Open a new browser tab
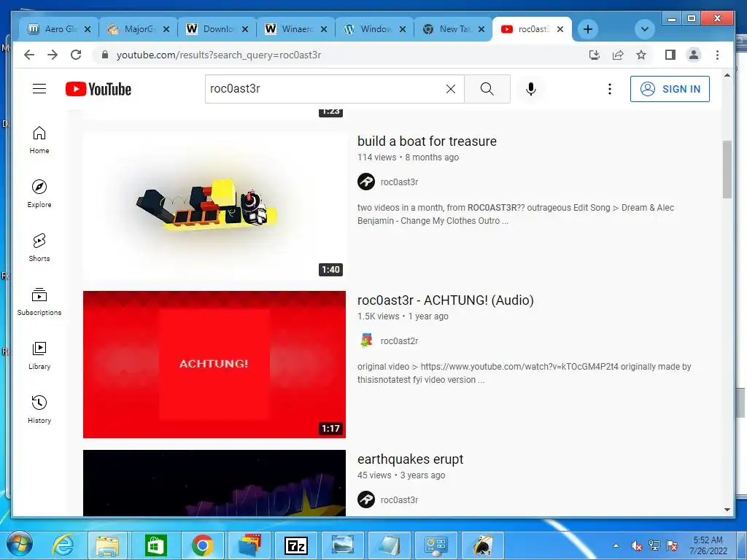This screenshot has height=560, width=747. 588,29
